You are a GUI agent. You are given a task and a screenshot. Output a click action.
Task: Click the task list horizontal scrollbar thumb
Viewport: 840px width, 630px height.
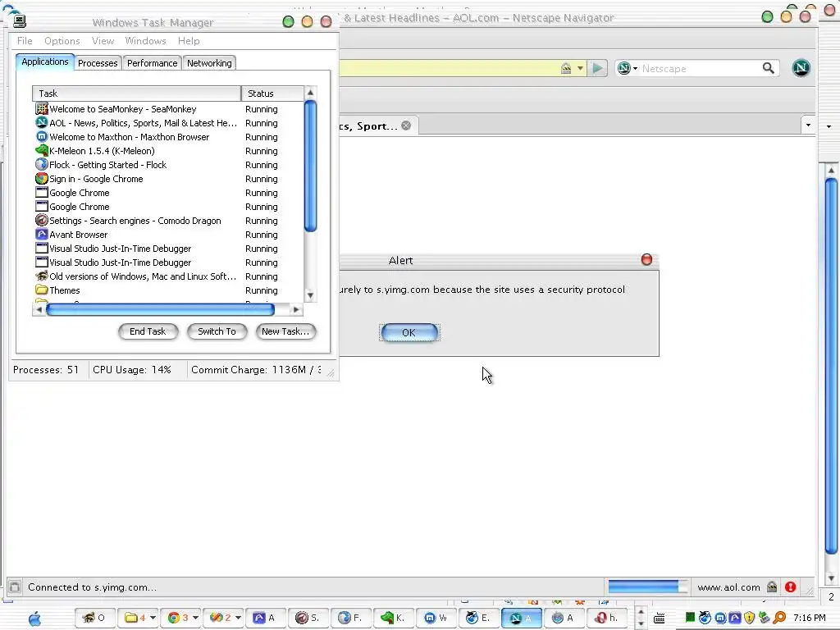click(160, 309)
